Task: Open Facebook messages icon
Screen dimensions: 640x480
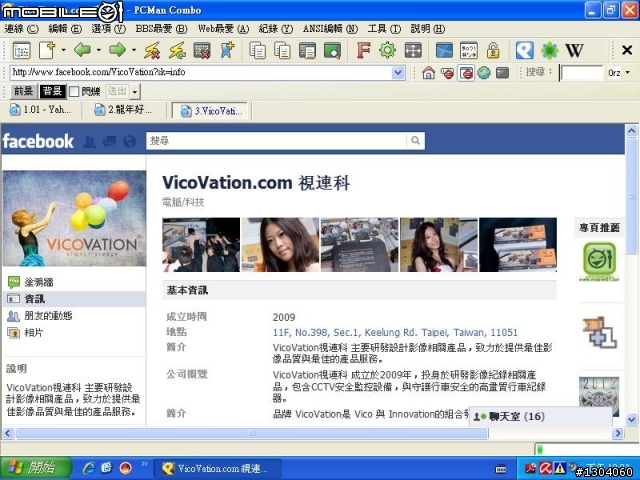Action: point(109,141)
